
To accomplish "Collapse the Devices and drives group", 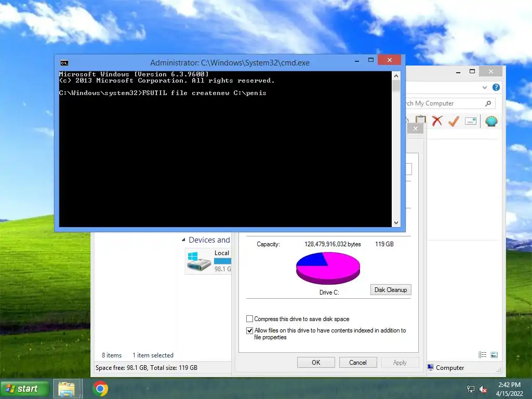I will point(183,240).
